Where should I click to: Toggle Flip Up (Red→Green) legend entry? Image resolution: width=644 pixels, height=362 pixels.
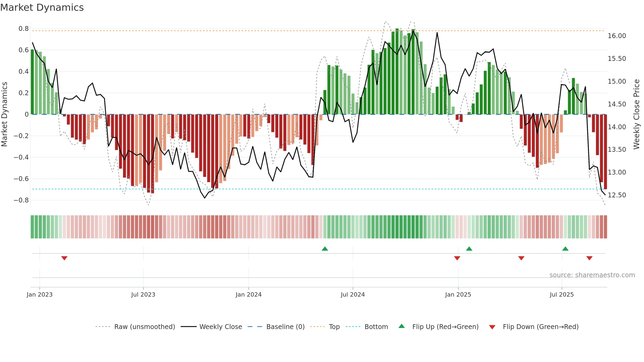tap(438, 327)
